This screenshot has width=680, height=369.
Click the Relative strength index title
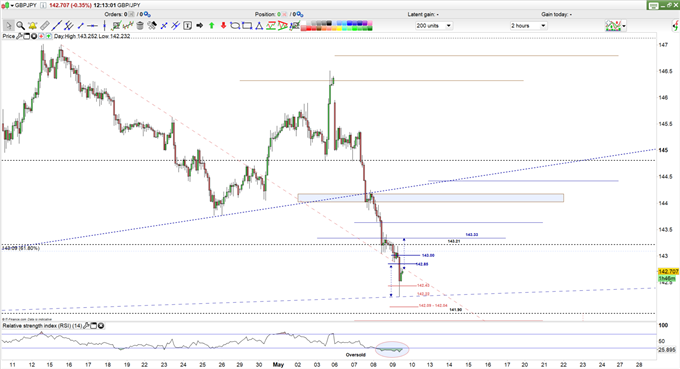[x=42, y=326]
